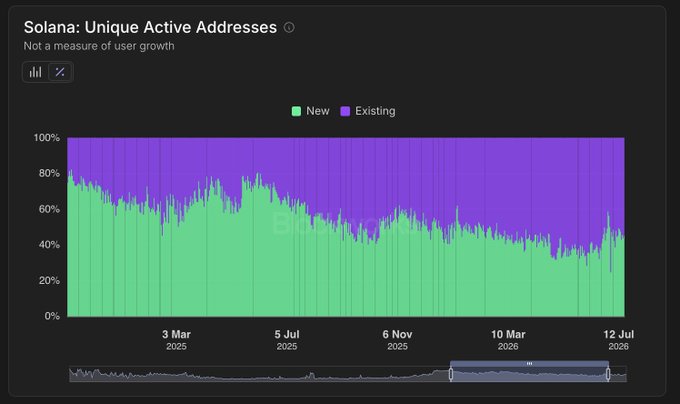Click the "5 Jul 2025" axis label
The image size is (680, 404).
click(287, 340)
